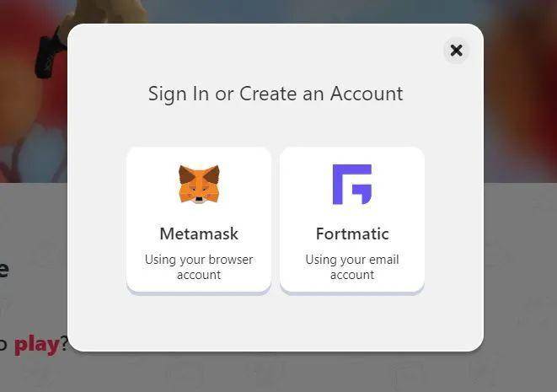Screen dimensions: 557x392
Task: Click the "Fortmatic" label text
Action: 351,234
